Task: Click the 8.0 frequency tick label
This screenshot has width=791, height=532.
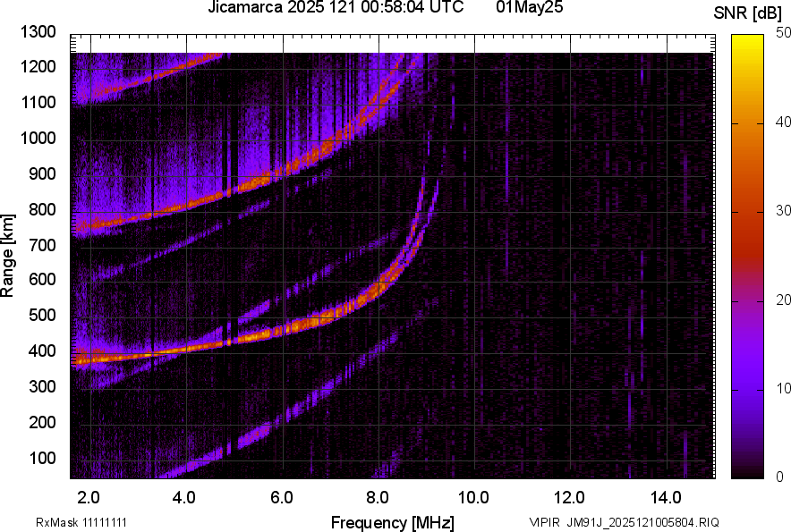Action: click(x=378, y=498)
